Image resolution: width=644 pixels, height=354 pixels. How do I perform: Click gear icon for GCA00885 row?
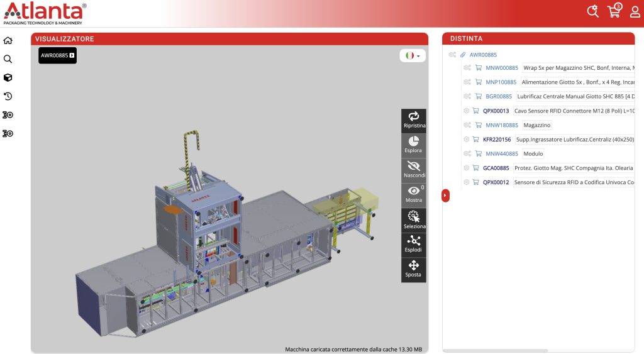coord(466,168)
